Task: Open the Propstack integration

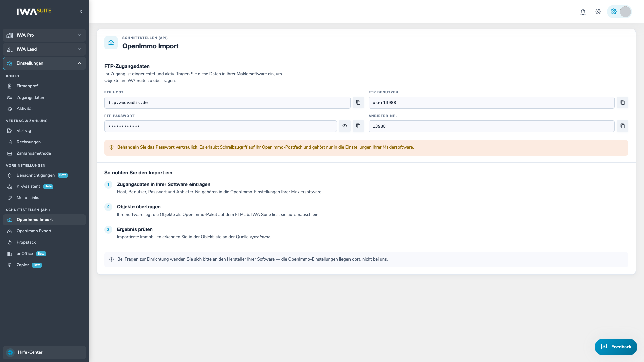Action: (44, 242)
